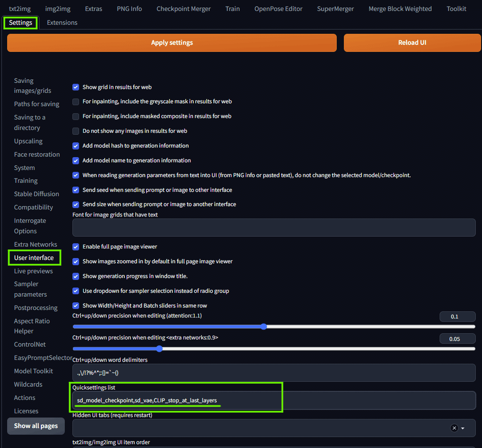Open the Extra Networks settings page
482x448 pixels.
coord(36,244)
